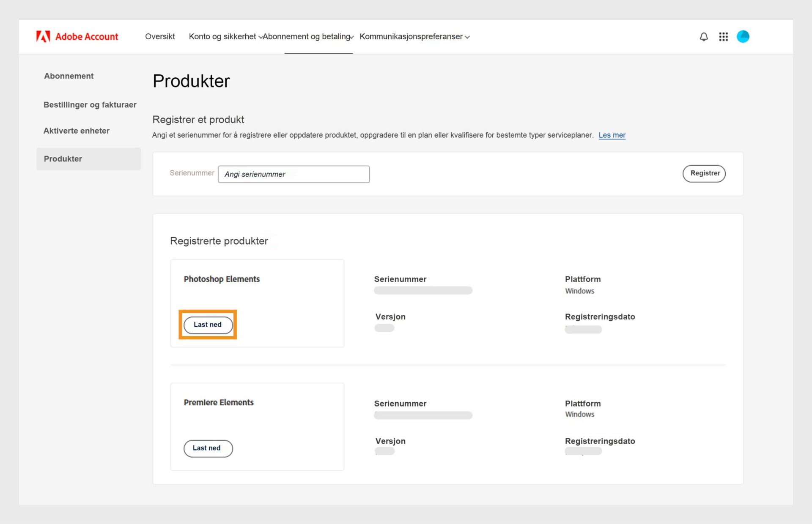Switch to the Abonnement og betaling tab
This screenshot has height=524, width=812.
point(307,37)
